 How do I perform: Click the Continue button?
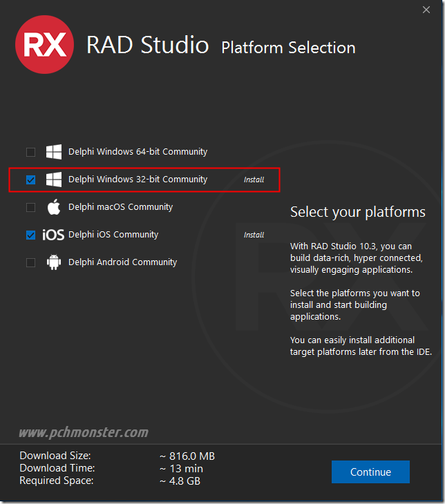point(370,472)
